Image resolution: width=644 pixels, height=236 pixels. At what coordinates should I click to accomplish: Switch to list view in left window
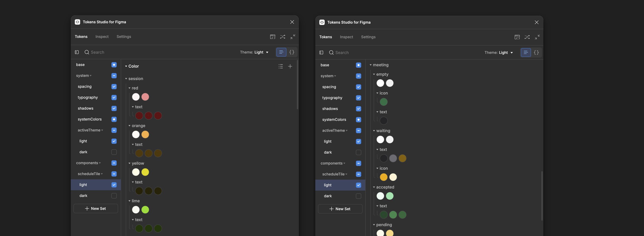281,52
